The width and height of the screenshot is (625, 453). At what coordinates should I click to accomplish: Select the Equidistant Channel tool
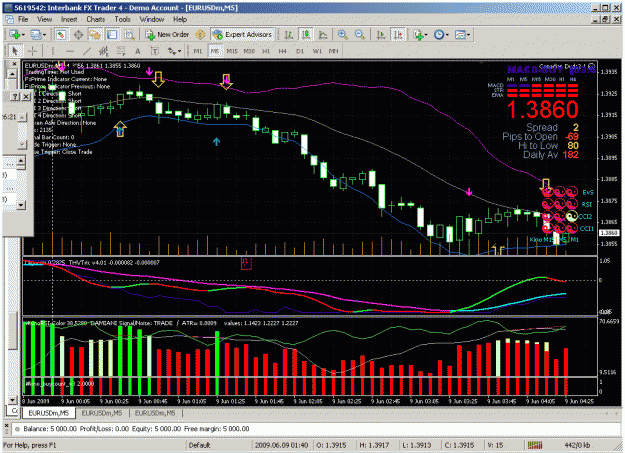point(104,51)
